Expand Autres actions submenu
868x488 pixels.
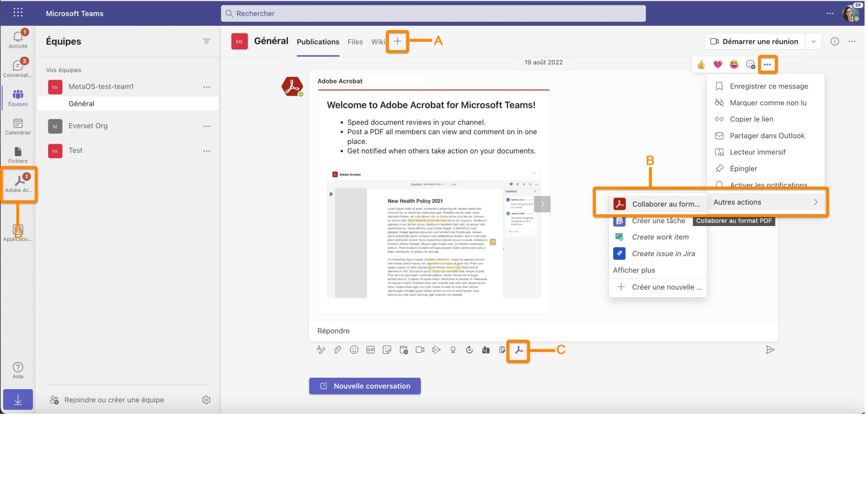tap(766, 202)
